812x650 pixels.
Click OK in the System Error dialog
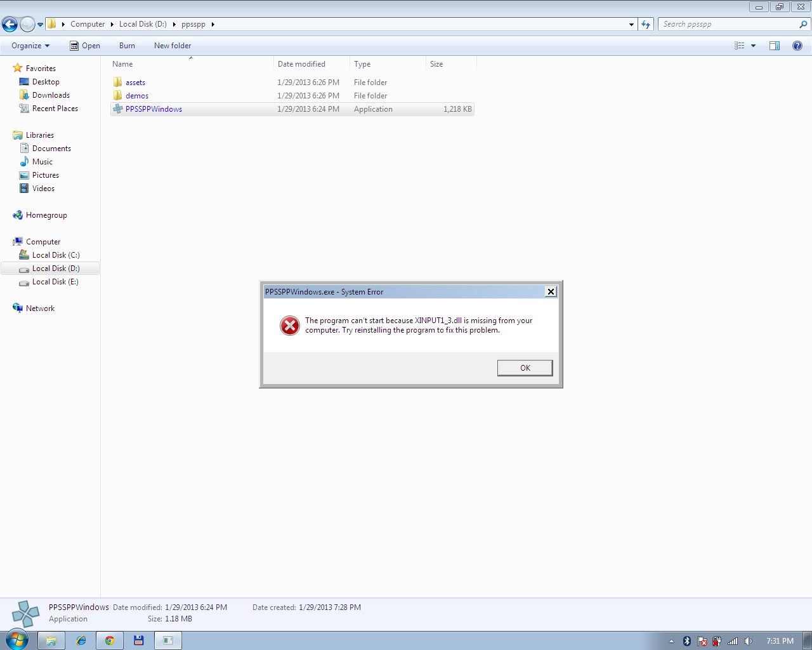click(x=525, y=368)
